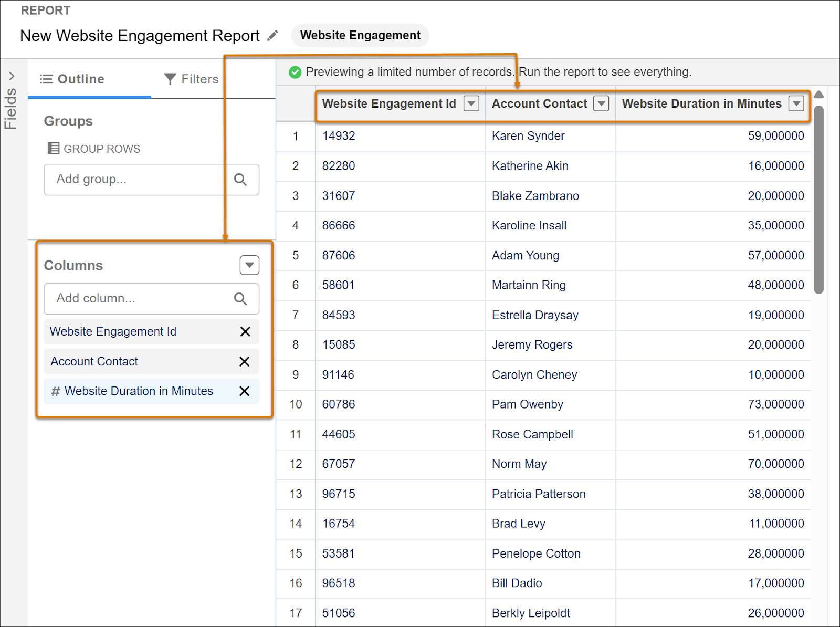Screen dimensions: 840x627
Task: Click the Outline list icon
Action: [x=46, y=79]
